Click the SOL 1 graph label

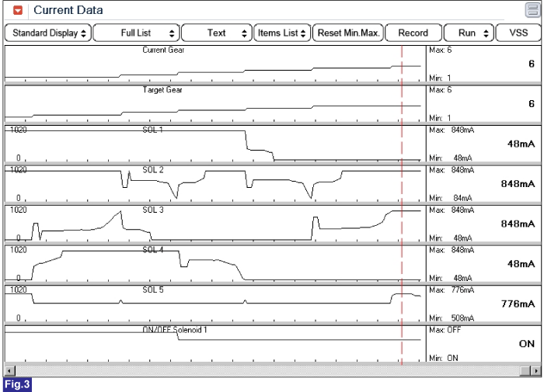click(152, 130)
